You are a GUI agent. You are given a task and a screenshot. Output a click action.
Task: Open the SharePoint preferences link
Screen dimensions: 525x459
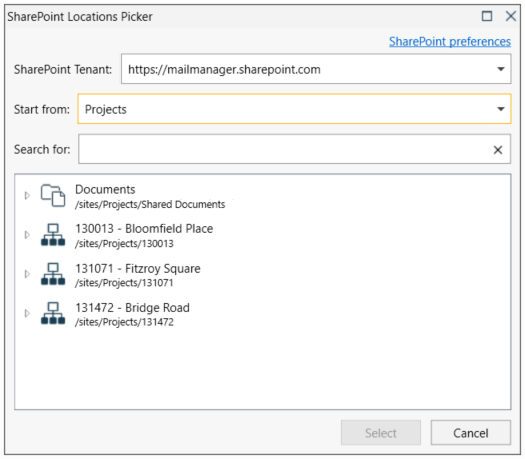coord(450,42)
